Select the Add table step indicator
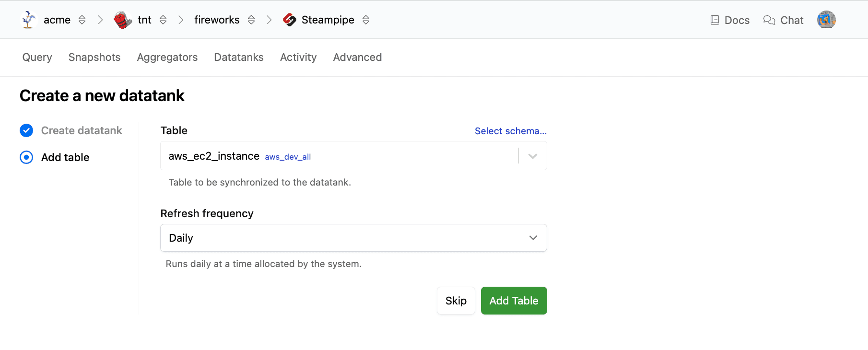This screenshot has height=350, width=868. pos(26,157)
